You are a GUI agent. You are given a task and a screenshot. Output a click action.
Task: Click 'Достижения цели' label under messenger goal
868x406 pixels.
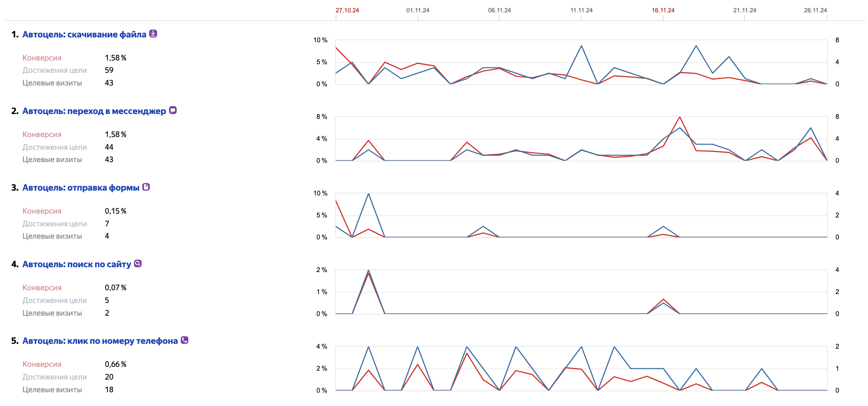[55, 147]
